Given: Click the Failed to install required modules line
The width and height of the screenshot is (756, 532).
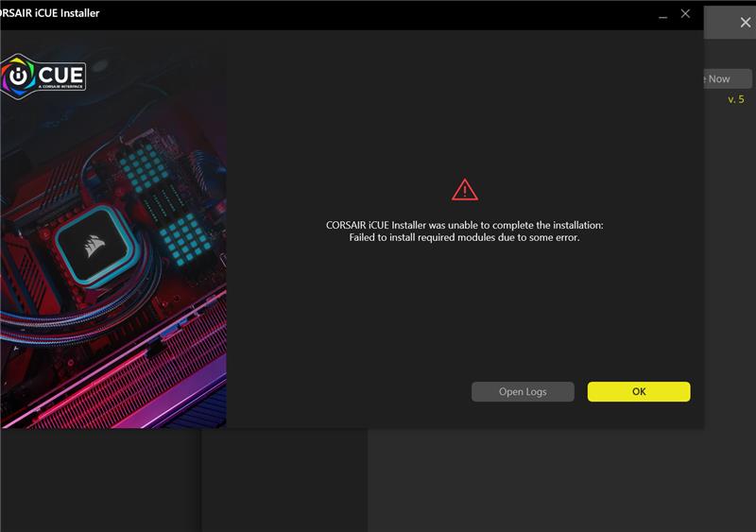Looking at the screenshot, I should coord(464,238).
